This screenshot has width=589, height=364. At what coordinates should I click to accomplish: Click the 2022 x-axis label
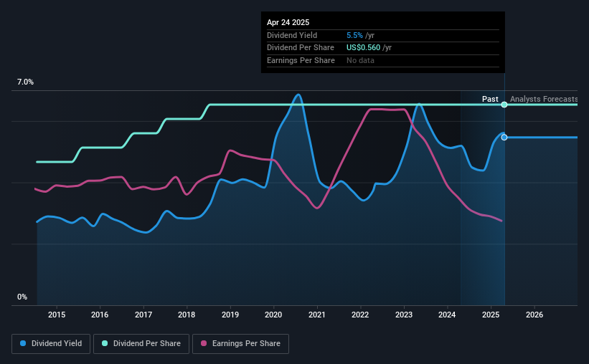click(360, 315)
